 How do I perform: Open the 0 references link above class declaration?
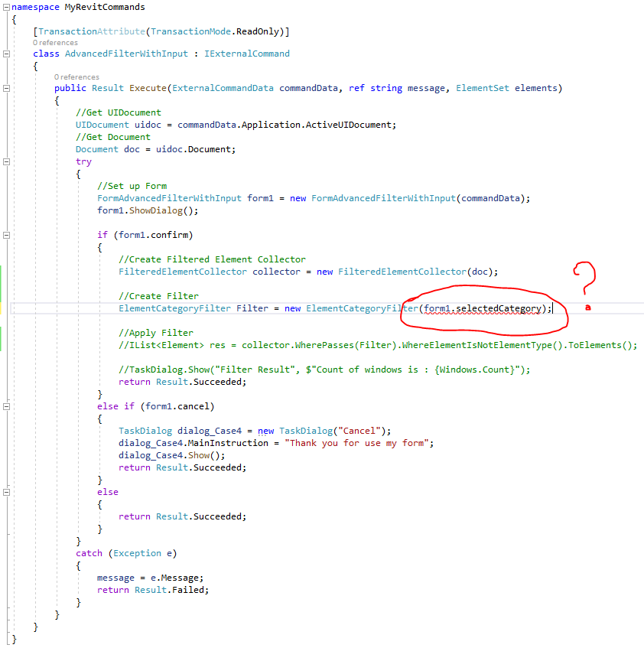point(55,43)
